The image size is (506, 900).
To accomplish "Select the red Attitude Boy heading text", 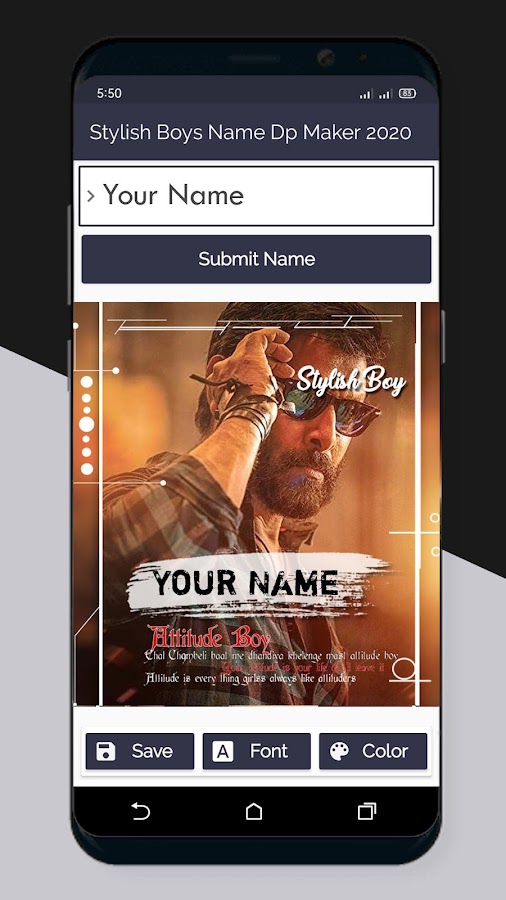I will pos(209,638).
